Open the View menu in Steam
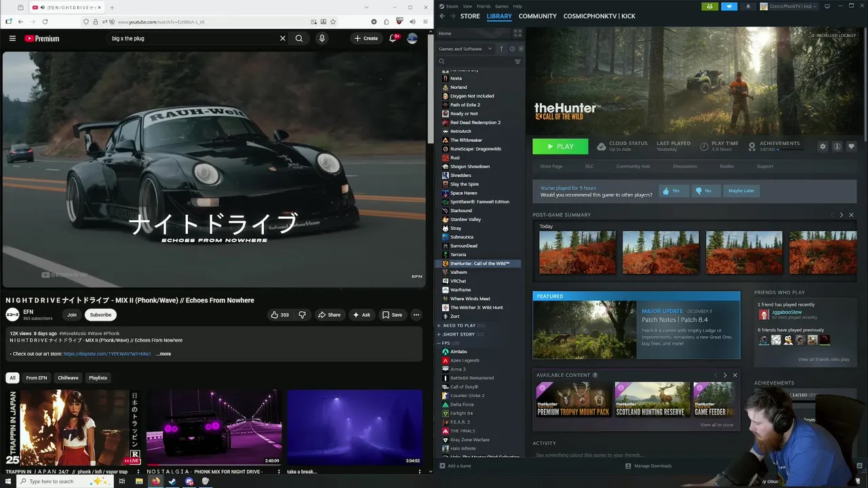This screenshot has width=868, height=488. [x=468, y=6]
